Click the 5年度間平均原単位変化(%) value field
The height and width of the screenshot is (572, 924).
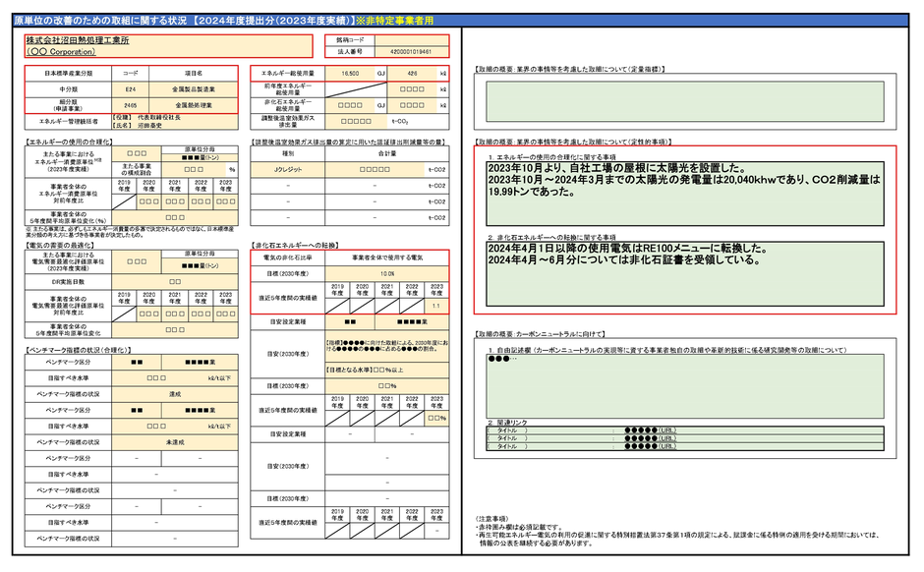pyautogui.click(x=175, y=218)
